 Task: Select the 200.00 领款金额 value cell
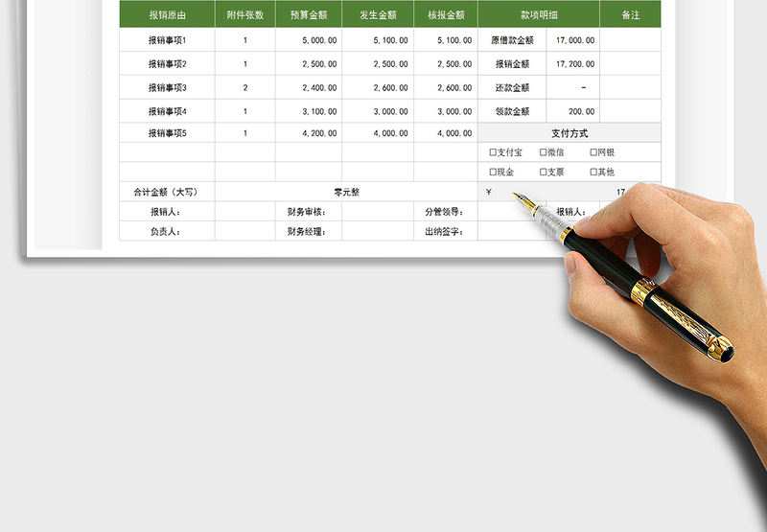pyautogui.click(x=573, y=111)
